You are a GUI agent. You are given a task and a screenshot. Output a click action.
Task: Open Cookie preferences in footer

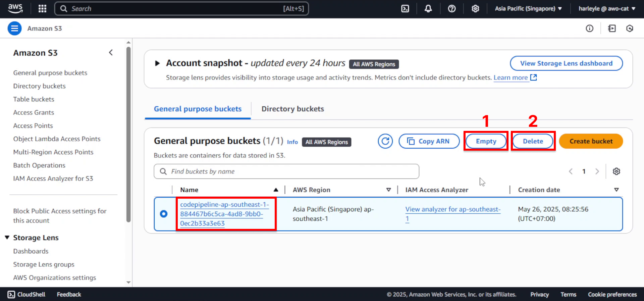(x=612, y=294)
